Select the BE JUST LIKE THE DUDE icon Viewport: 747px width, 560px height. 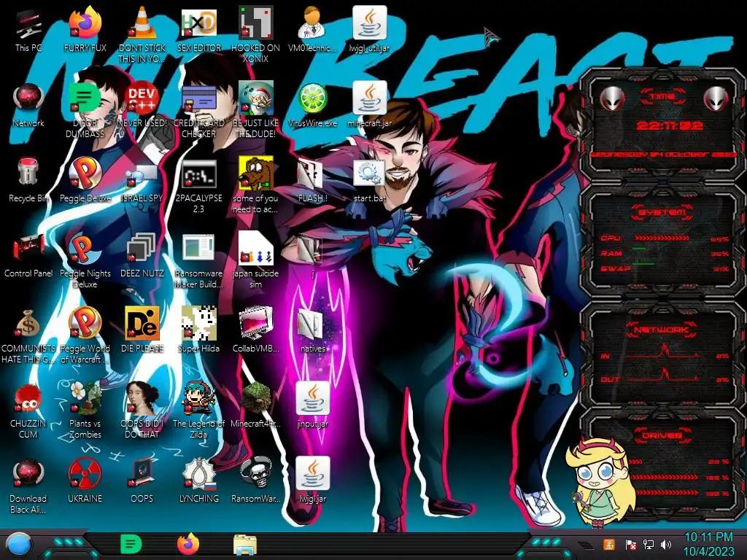click(256, 99)
